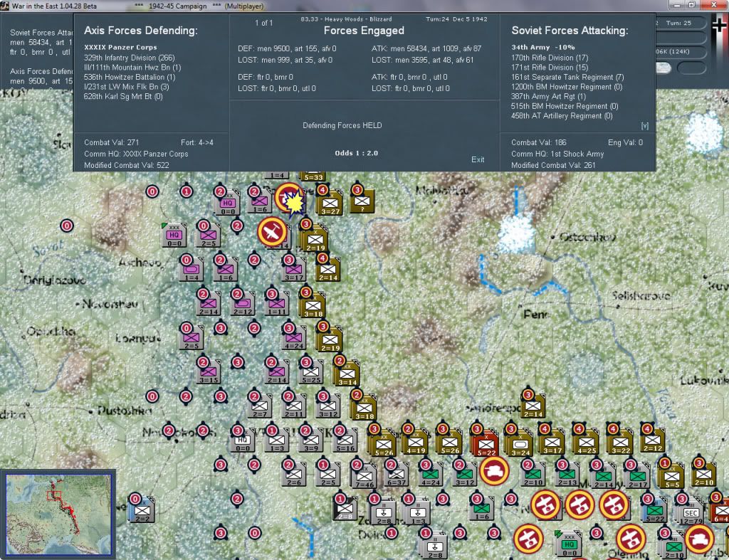Select the Soviet 4=19 infantry stack

click(x=415, y=441)
